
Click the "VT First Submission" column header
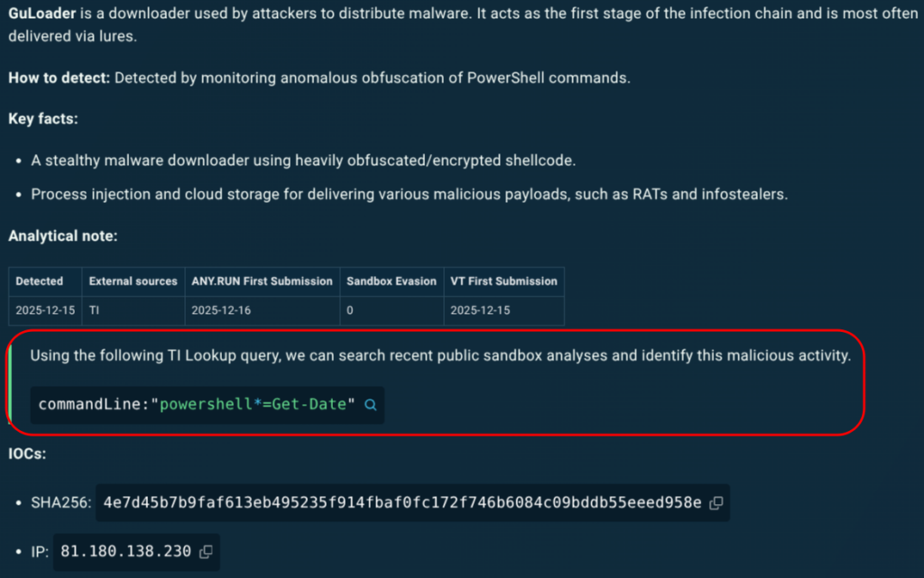point(504,281)
